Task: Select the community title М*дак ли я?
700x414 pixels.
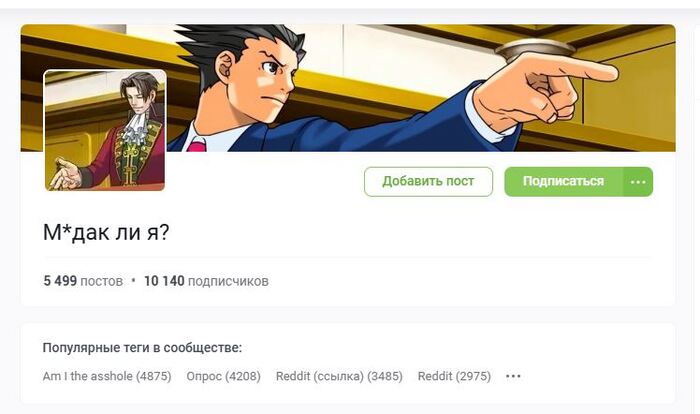Action: [106, 232]
